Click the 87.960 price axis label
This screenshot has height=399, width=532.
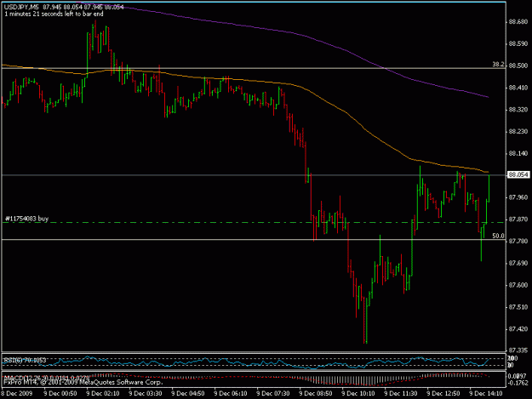click(518, 197)
